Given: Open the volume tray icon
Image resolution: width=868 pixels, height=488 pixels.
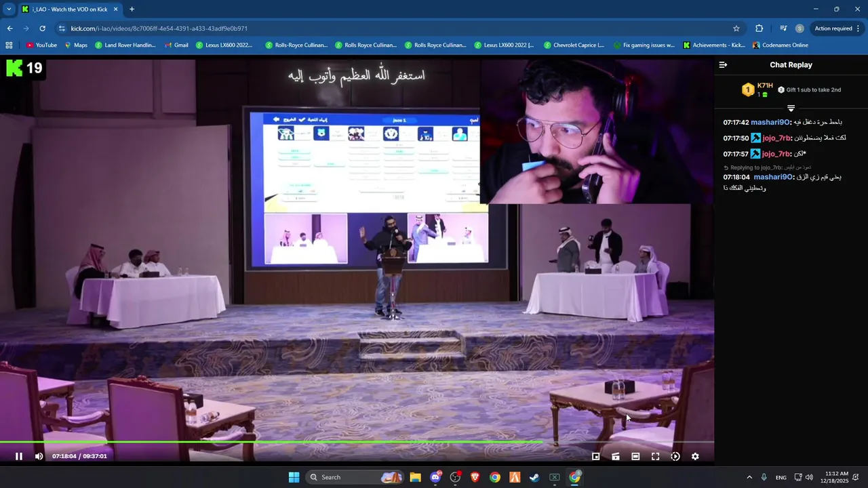Looking at the screenshot, I should point(809,477).
